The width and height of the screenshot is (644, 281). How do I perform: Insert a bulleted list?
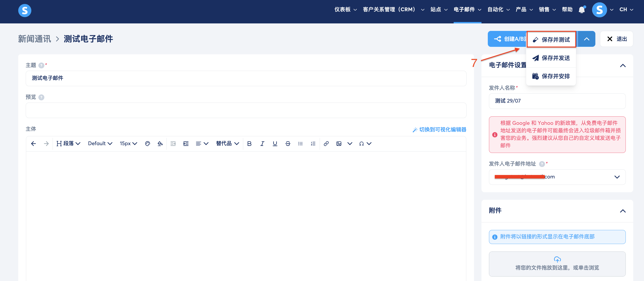coord(300,144)
